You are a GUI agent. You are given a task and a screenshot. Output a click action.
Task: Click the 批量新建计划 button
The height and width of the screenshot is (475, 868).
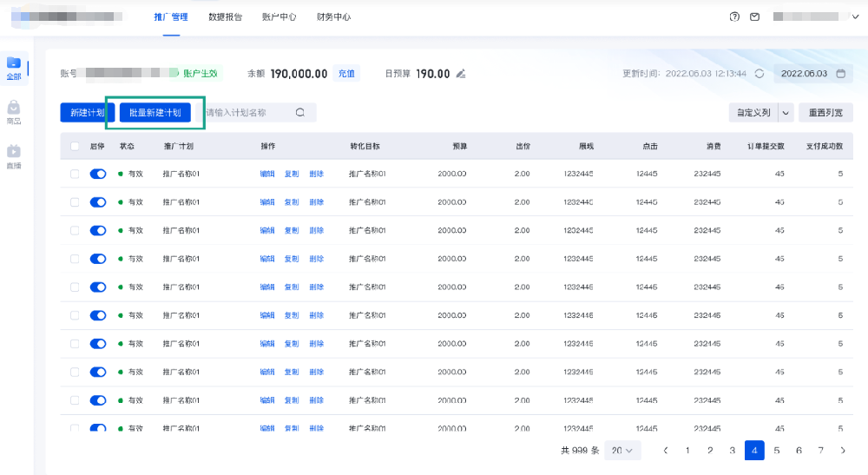point(155,113)
